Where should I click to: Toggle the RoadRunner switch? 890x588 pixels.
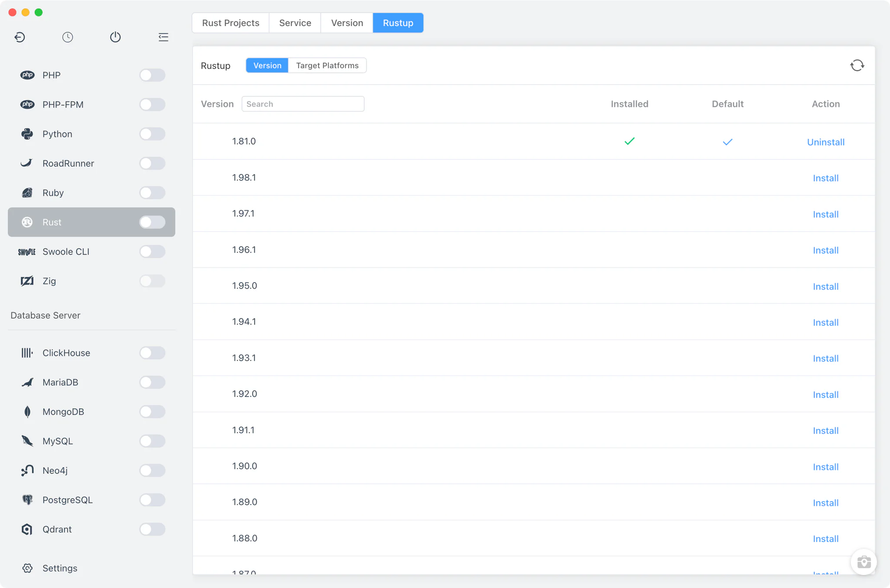coord(152,163)
